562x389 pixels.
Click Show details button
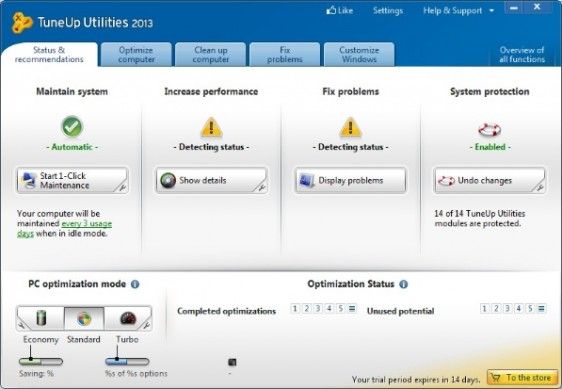(211, 180)
